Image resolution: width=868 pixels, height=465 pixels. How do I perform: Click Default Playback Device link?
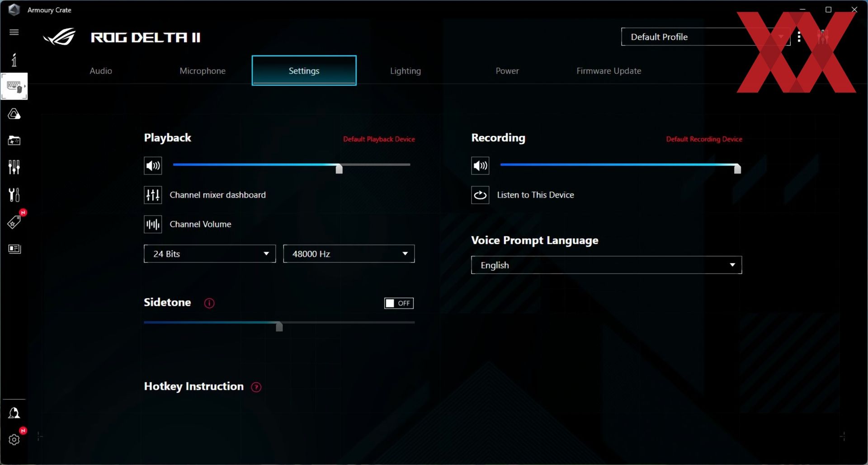[379, 139]
